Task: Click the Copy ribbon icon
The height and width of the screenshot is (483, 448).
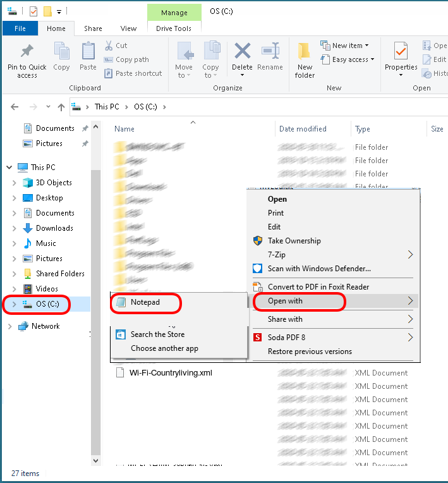Action: (x=61, y=51)
